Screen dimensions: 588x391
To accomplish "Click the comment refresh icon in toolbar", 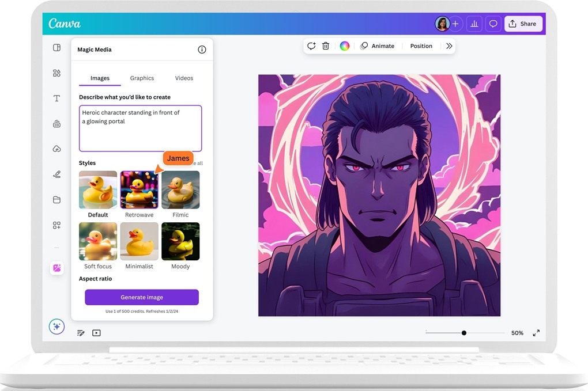I will click(311, 45).
